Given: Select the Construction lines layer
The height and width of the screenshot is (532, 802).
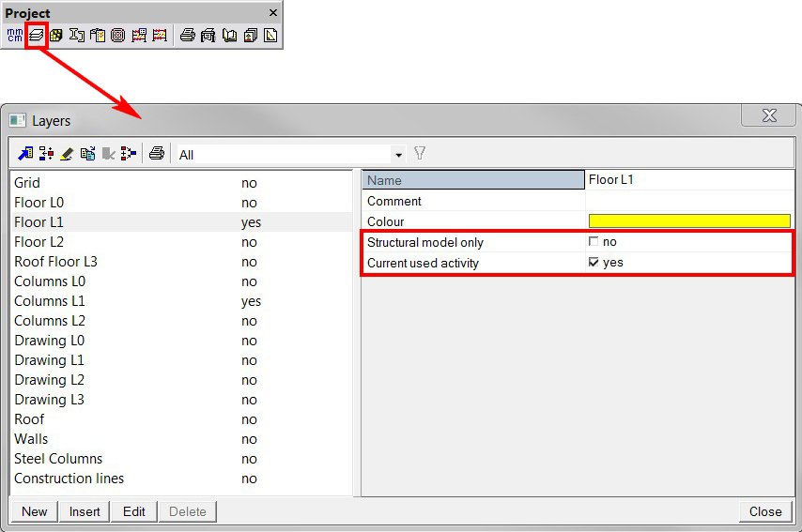Looking at the screenshot, I should tap(181, 479).
